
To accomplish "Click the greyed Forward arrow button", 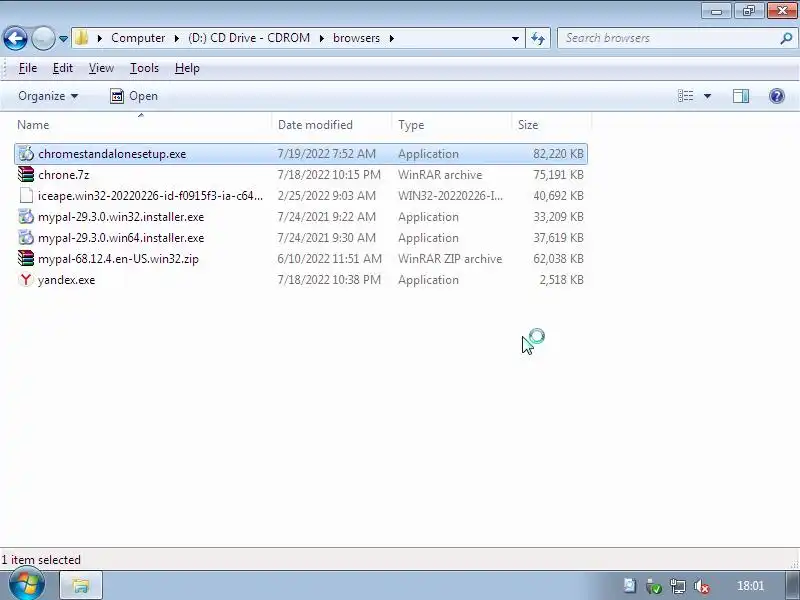I will [x=43, y=38].
